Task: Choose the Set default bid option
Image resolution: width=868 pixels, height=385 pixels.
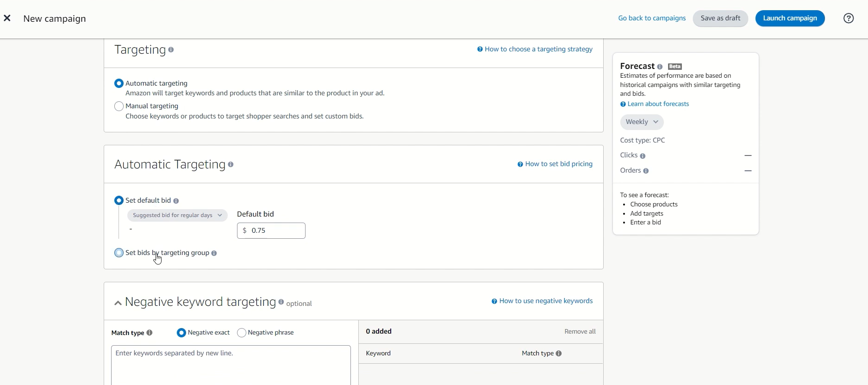Action: tap(119, 201)
